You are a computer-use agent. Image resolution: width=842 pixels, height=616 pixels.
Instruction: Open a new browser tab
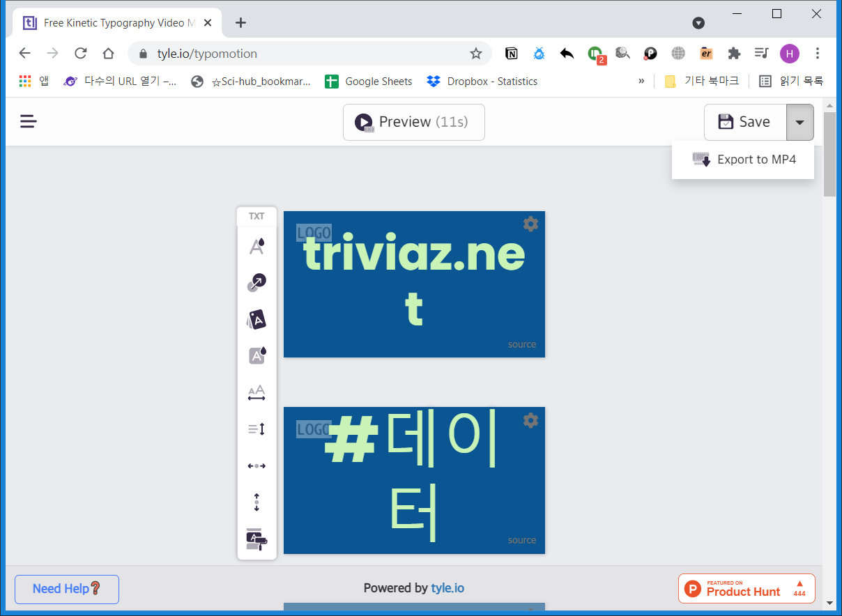240,22
